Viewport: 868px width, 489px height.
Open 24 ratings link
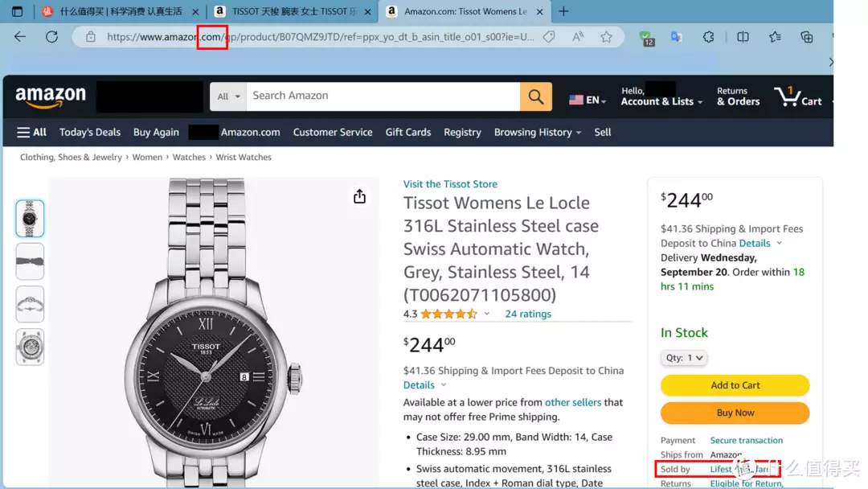pyautogui.click(x=528, y=314)
